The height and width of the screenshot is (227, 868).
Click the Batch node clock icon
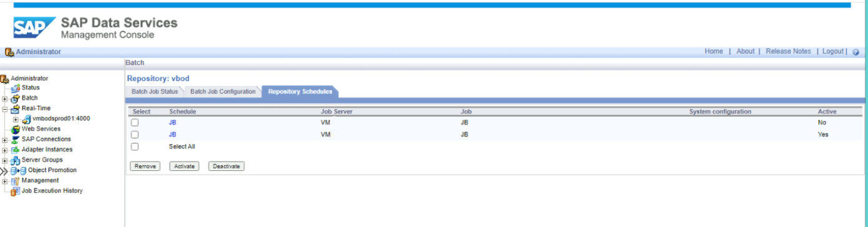[16, 99]
